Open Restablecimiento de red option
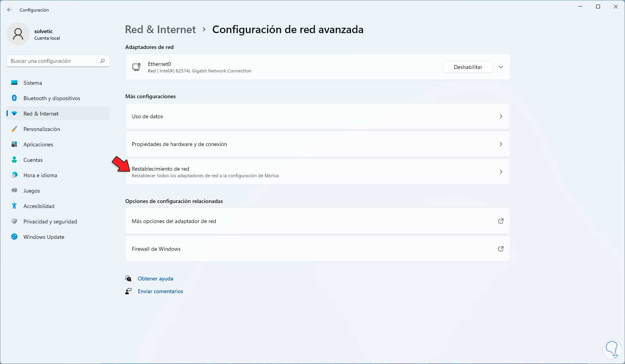 318,172
